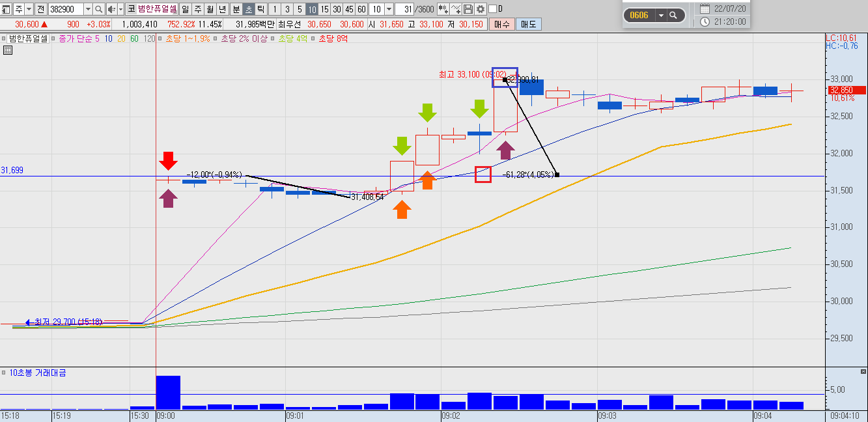The height and width of the screenshot is (422, 868).
Task: Toggle the 분 (minute) chart period button
Action: pos(236,9)
